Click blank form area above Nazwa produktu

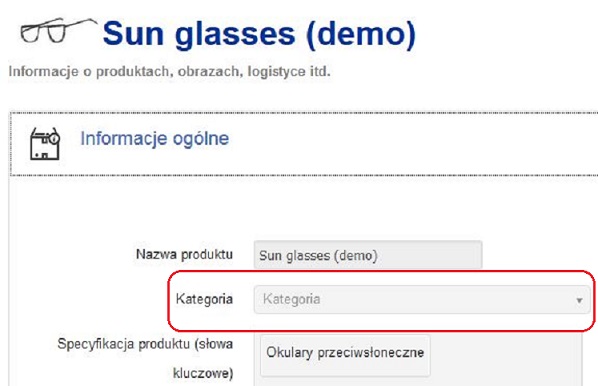point(301,208)
